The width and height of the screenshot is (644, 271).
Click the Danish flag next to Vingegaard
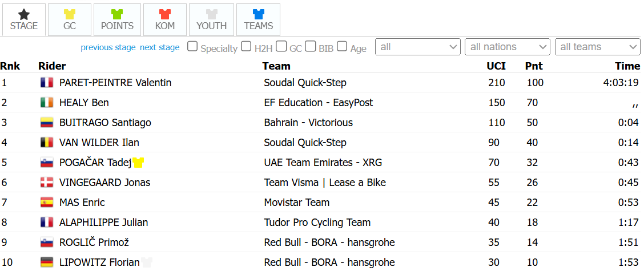46,183
